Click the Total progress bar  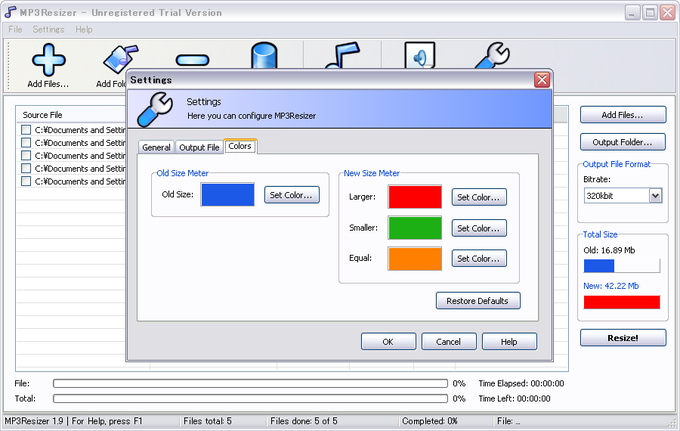[250, 398]
